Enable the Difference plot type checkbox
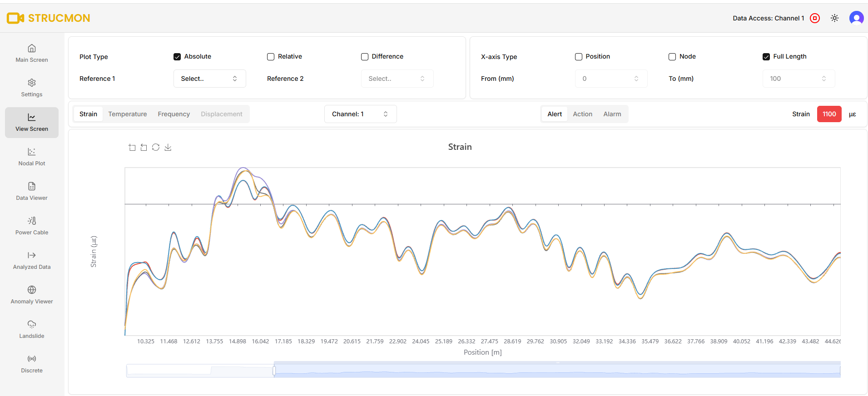The width and height of the screenshot is (868, 396). point(365,57)
